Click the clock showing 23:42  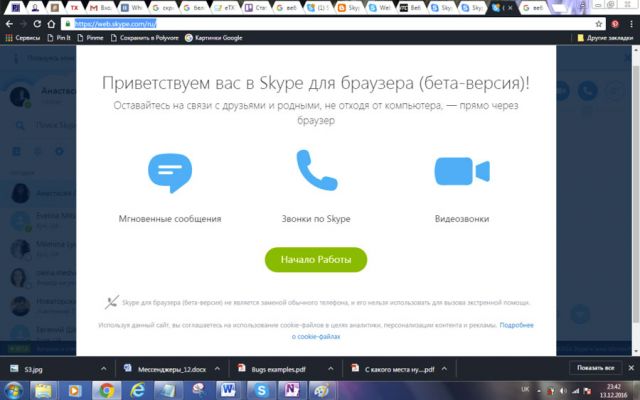click(x=613, y=391)
